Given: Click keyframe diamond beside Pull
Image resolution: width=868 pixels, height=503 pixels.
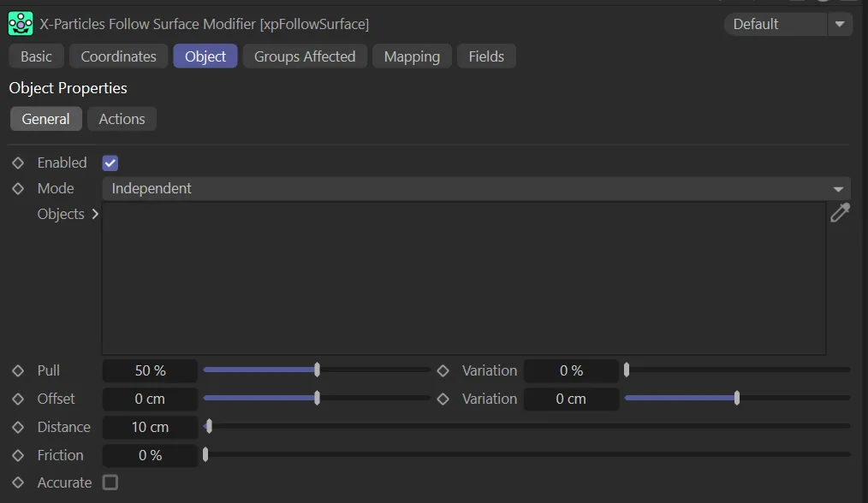Looking at the screenshot, I should (x=18, y=370).
